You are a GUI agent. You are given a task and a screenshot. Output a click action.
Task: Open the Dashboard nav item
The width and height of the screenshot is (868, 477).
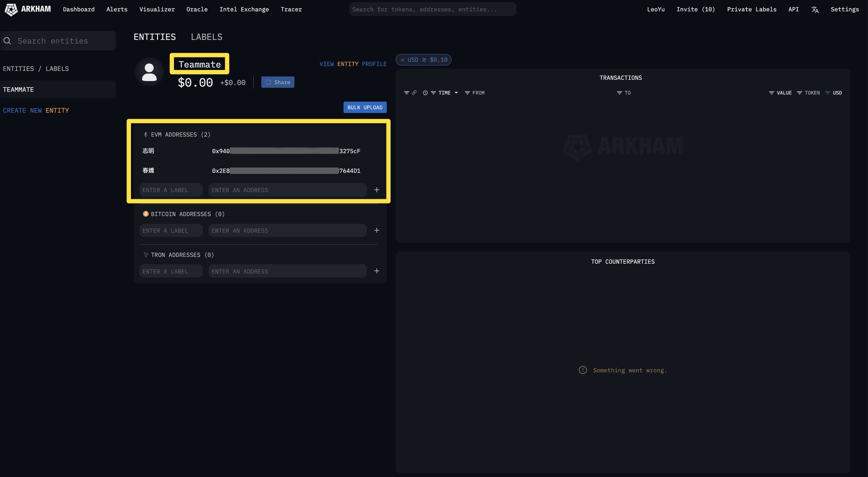tap(79, 10)
